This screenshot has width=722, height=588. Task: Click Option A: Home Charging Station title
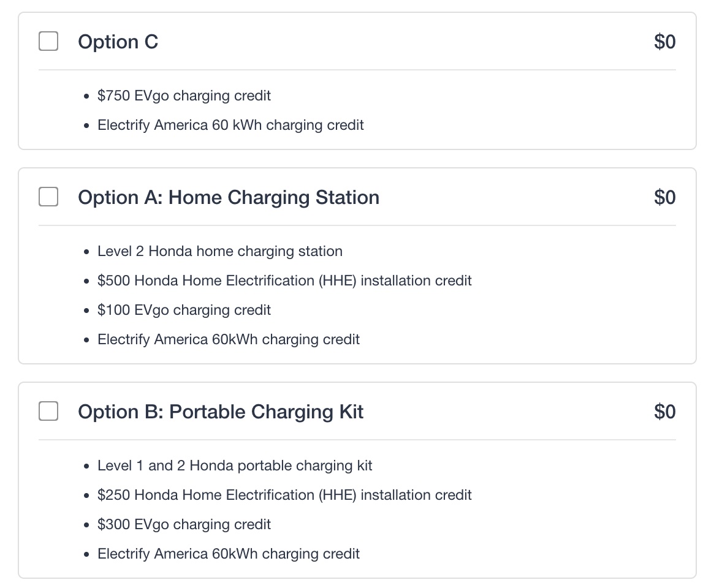coord(228,197)
